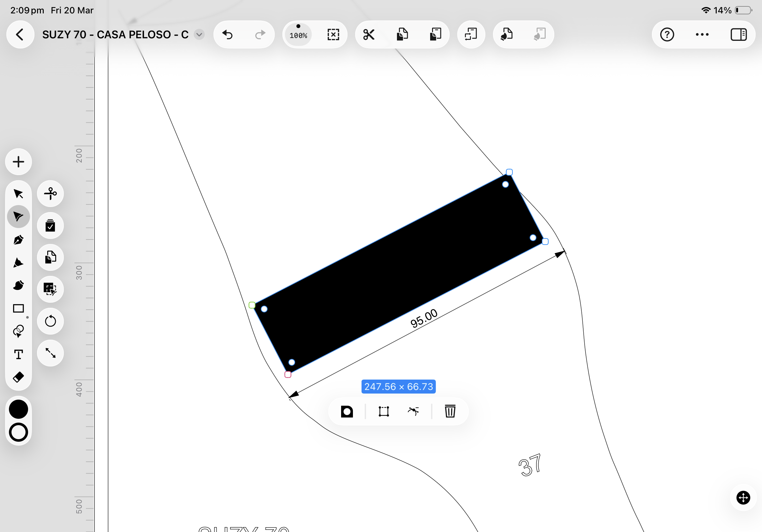Click the break path node icon
Image resolution: width=762 pixels, height=532 pixels.
tap(413, 411)
